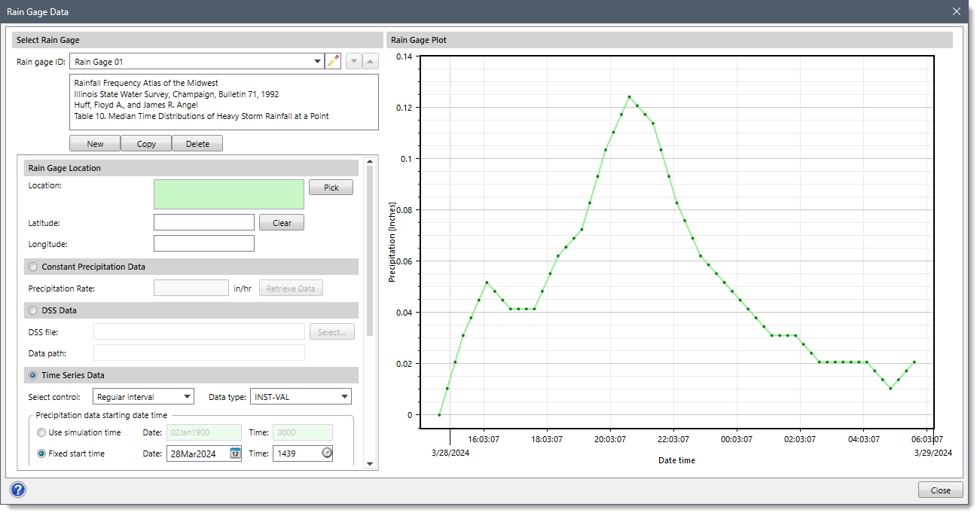980x516 pixels.
Task: Delete Rain Gage 01
Action: pyautogui.click(x=197, y=142)
